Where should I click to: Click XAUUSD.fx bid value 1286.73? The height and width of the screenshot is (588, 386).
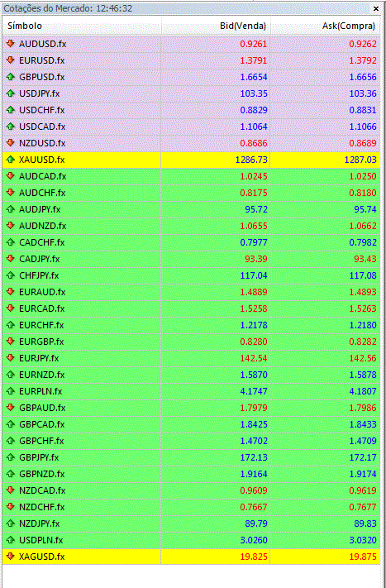[x=251, y=160]
